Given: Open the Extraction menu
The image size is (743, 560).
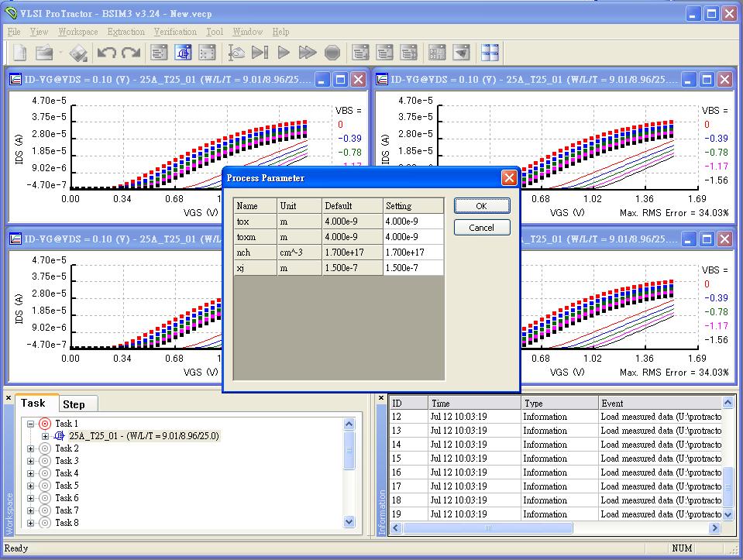Looking at the screenshot, I should coord(126,32).
